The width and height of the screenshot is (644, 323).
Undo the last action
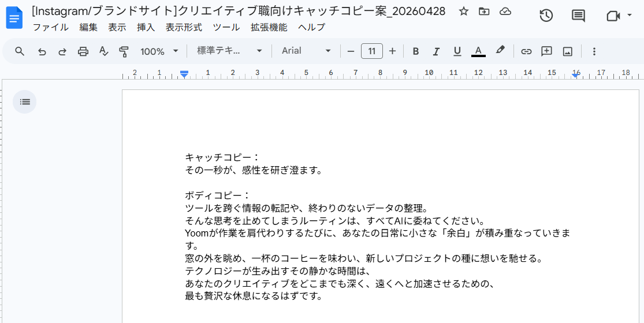pyautogui.click(x=42, y=51)
